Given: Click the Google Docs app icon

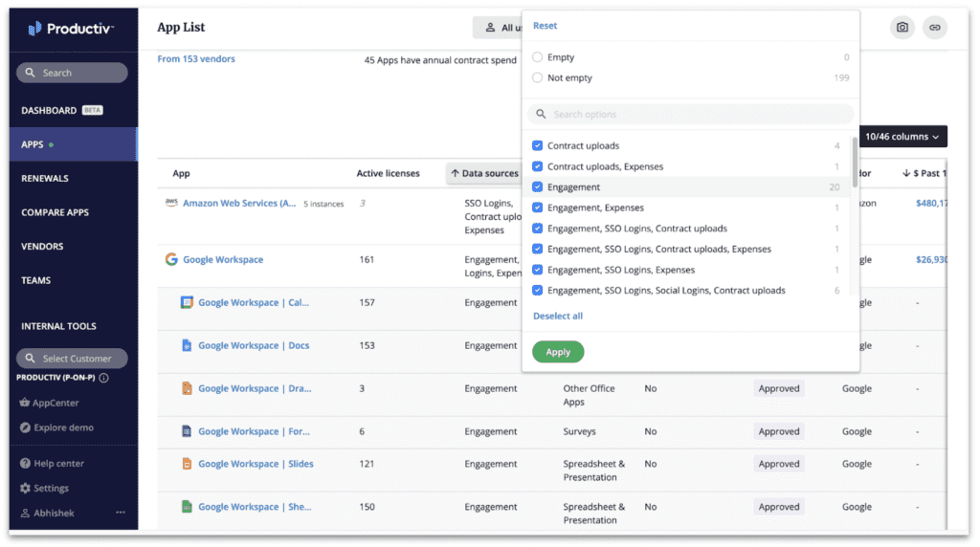Looking at the screenshot, I should pyautogui.click(x=187, y=345).
